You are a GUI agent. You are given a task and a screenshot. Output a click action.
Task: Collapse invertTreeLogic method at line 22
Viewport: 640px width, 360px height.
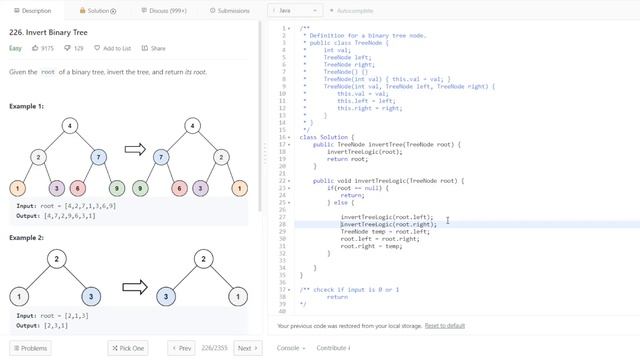tap(289, 181)
